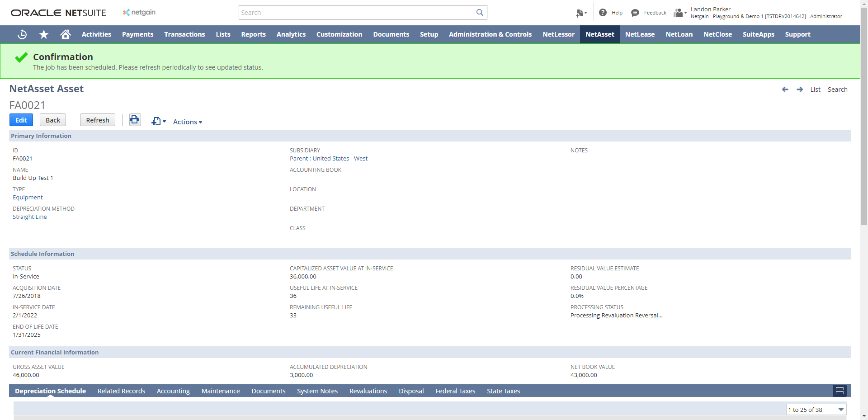Click the Shortcuts star icon
Viewport: 868px width, 420px height.
point(44,34)
